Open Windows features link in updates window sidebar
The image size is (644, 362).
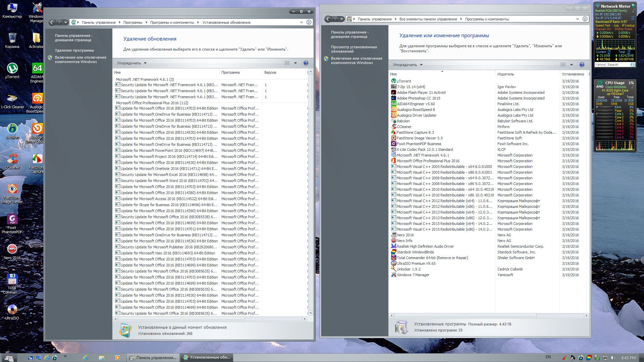coord(80,60)
